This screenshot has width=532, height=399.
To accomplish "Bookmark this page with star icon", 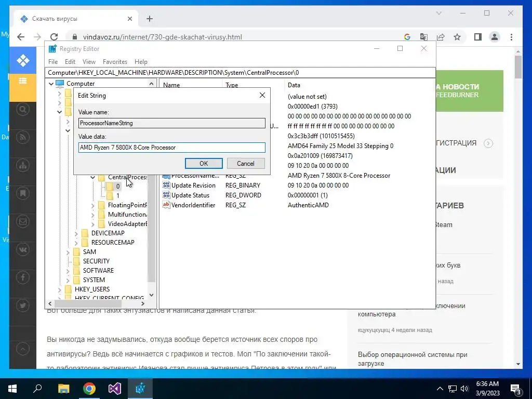I will (x=457, y=37).
